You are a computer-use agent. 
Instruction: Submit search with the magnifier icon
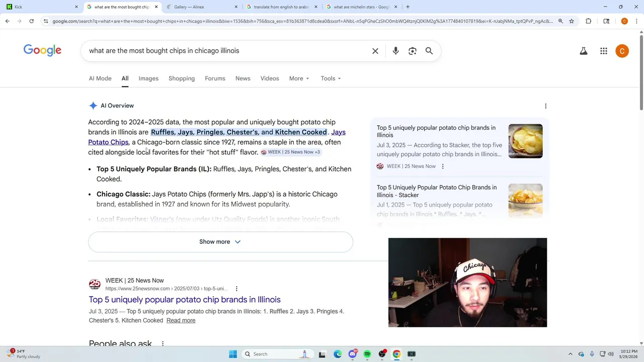pyautogui.click(x=429, y=51)
